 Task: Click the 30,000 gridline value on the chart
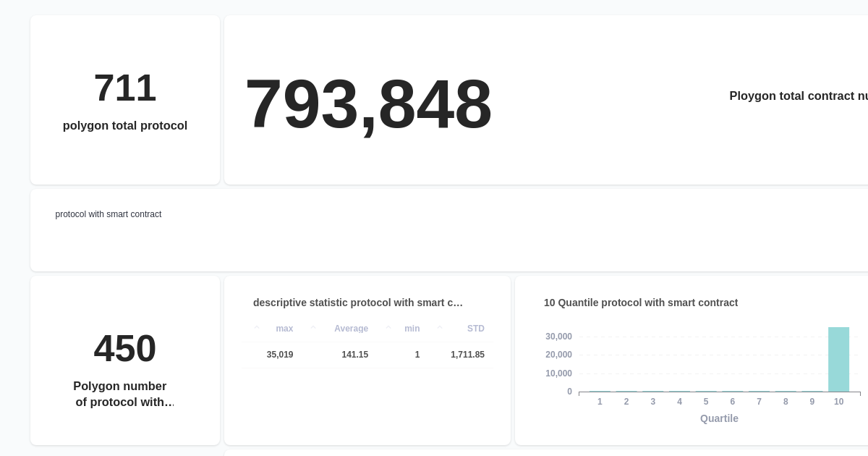[558, 336]
